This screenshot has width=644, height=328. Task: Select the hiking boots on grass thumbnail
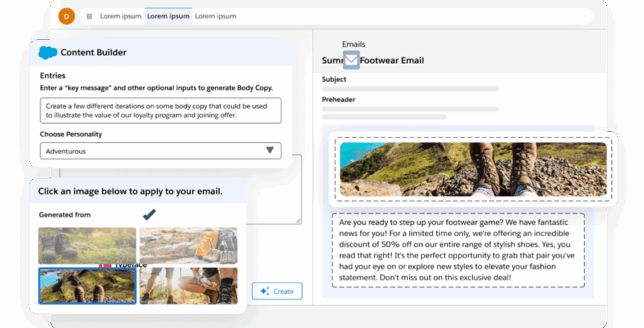pyautogui.click(x=87, y=245)
